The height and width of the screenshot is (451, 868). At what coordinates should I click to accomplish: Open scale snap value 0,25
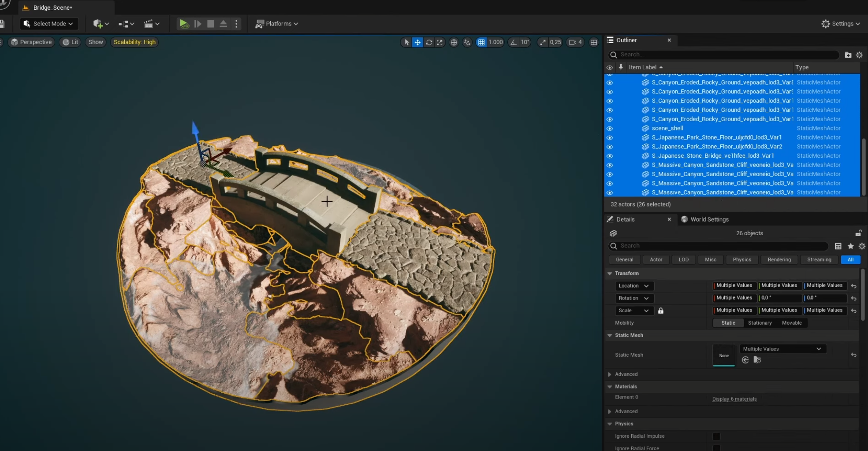pos(555,42)
